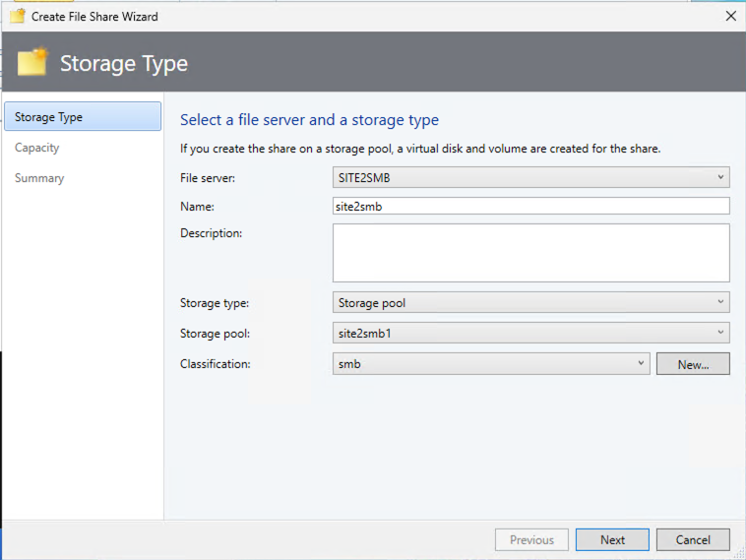
Task: Click inside the empty Description text box
Action: tap(531, 253)
